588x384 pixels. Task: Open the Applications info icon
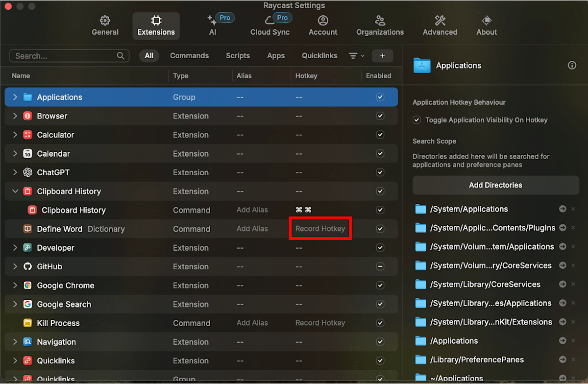pos(572,66)
